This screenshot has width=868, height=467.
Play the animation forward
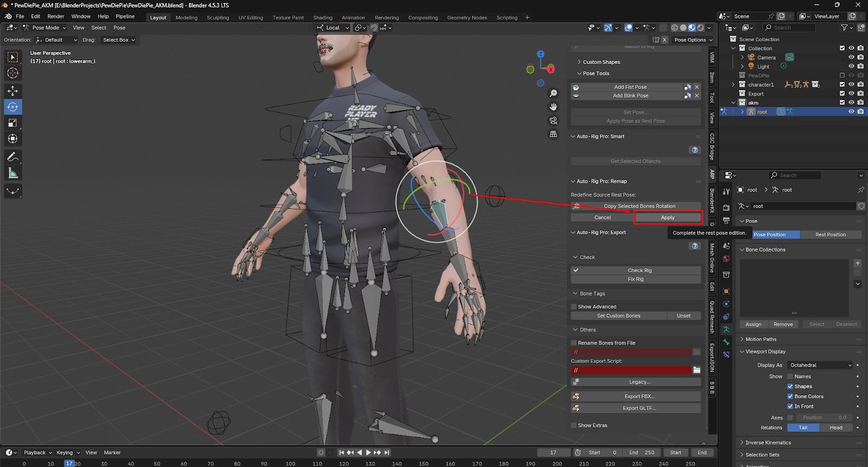coord(368,452)
